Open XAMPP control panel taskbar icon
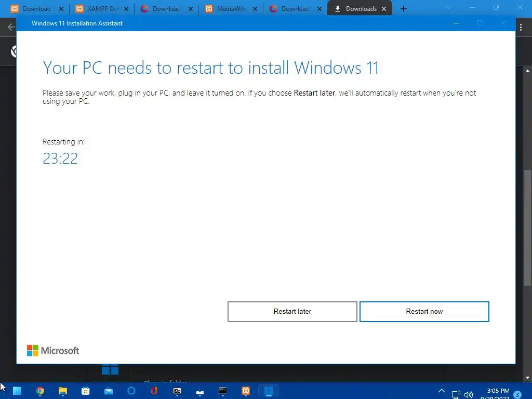This screenshot has height=399, width=532. click(246, 391)
